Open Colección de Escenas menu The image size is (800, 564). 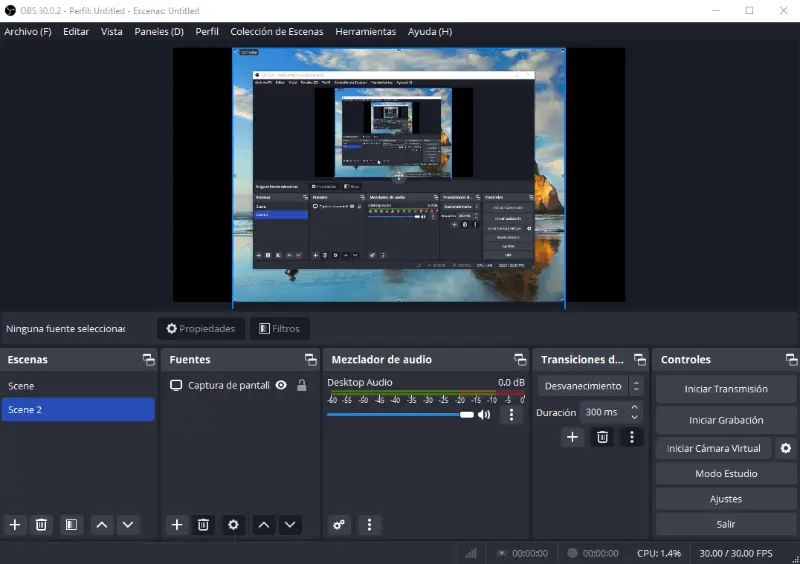pyautogui.click(x=277, y=32)
